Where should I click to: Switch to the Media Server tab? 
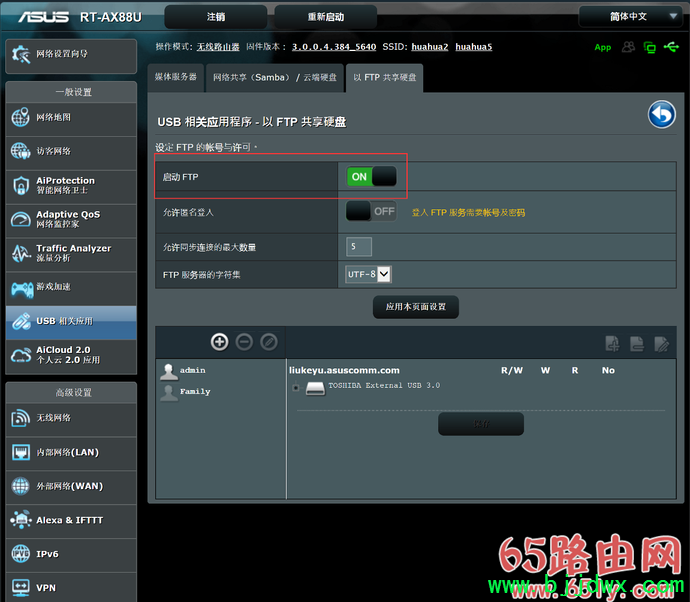(176, 77)
